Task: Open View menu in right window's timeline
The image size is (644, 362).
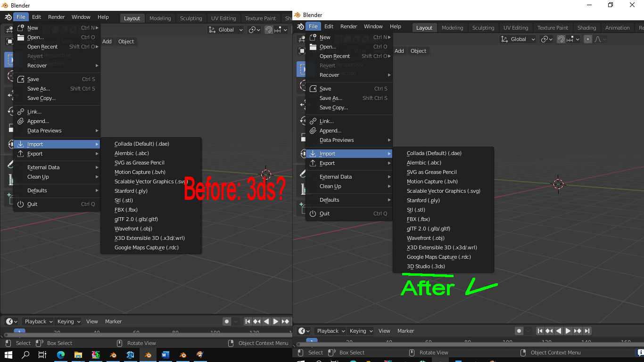Action: click(x=384, y=331)
